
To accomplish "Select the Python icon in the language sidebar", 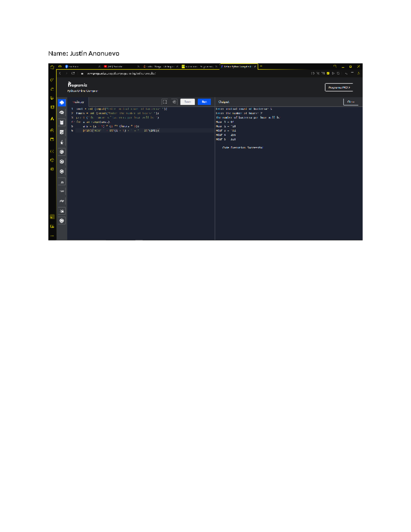I will (x=62, y=102).
